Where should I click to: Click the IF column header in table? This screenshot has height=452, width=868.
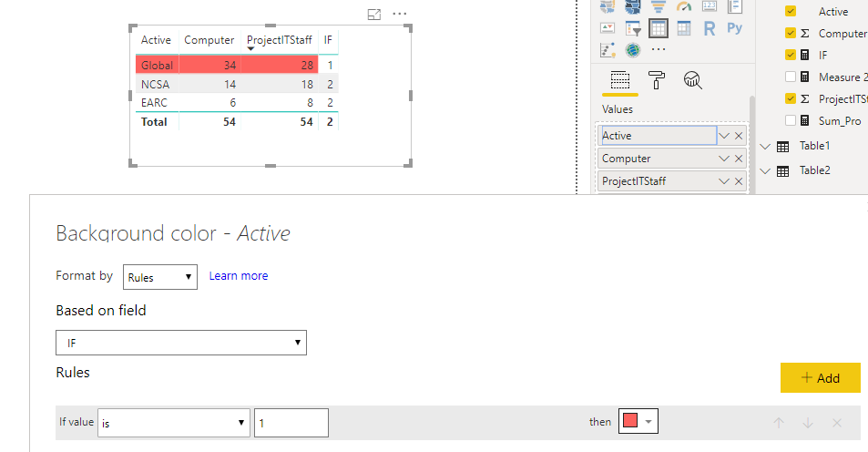tap(328, 40)
